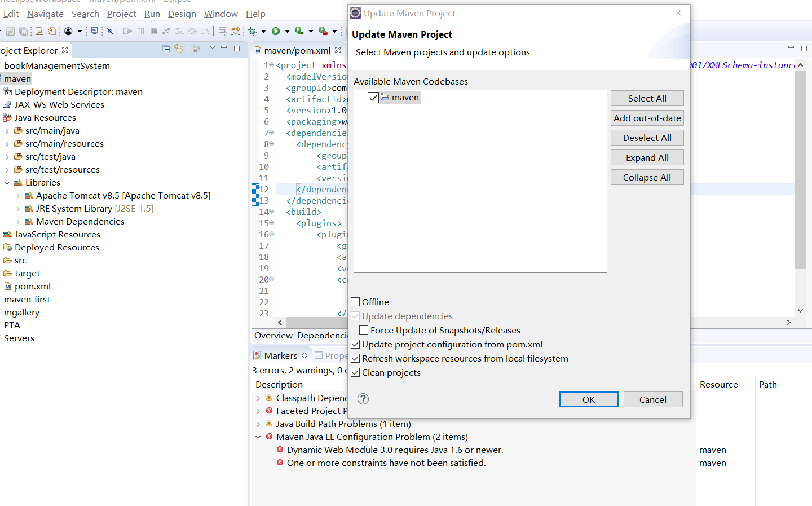Expand the Apache Tomcat v8.5 library

pos(18,196)
